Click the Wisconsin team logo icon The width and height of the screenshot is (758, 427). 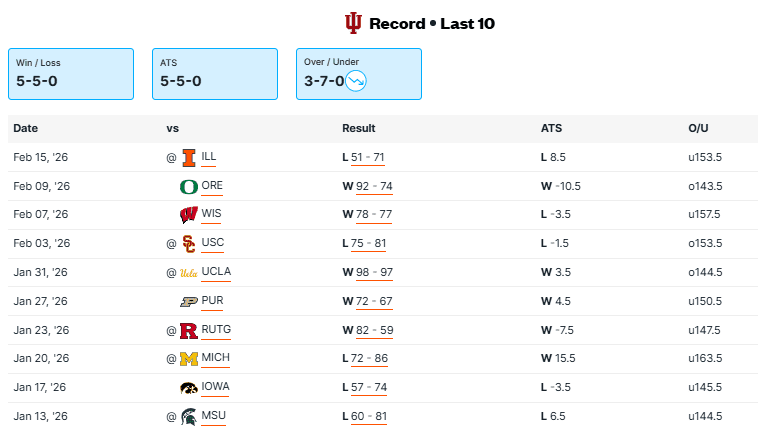coord(188,215)
